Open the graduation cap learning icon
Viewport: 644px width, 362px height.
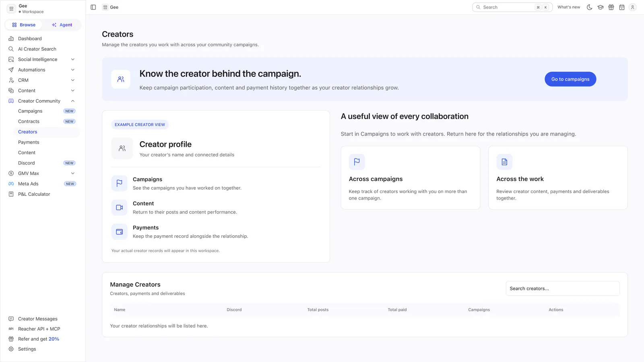coord(601,7)
